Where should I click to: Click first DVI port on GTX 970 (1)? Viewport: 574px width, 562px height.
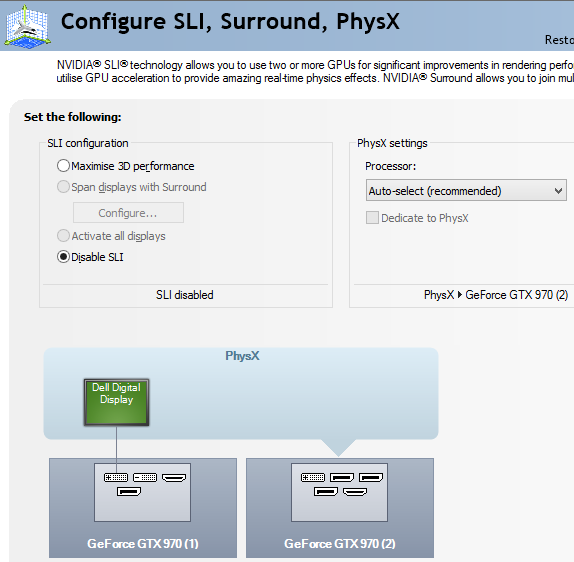[116, 477]
